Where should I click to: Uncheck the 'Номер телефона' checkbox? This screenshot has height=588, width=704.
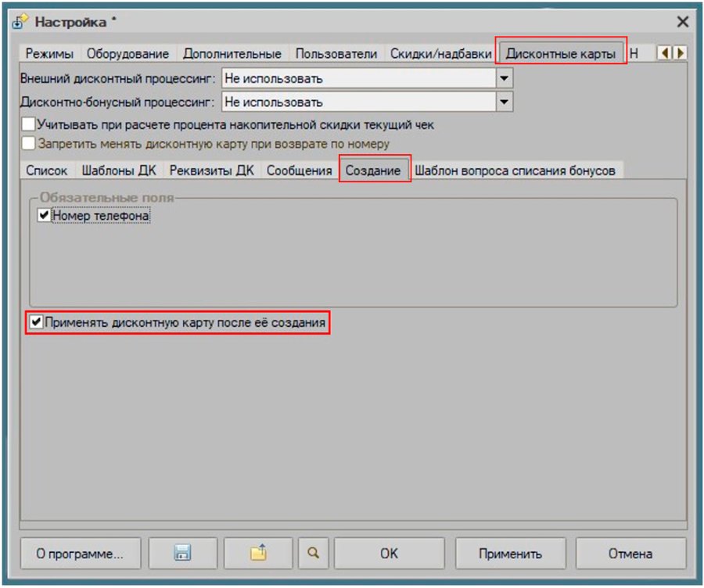click(x=44, y=215)
